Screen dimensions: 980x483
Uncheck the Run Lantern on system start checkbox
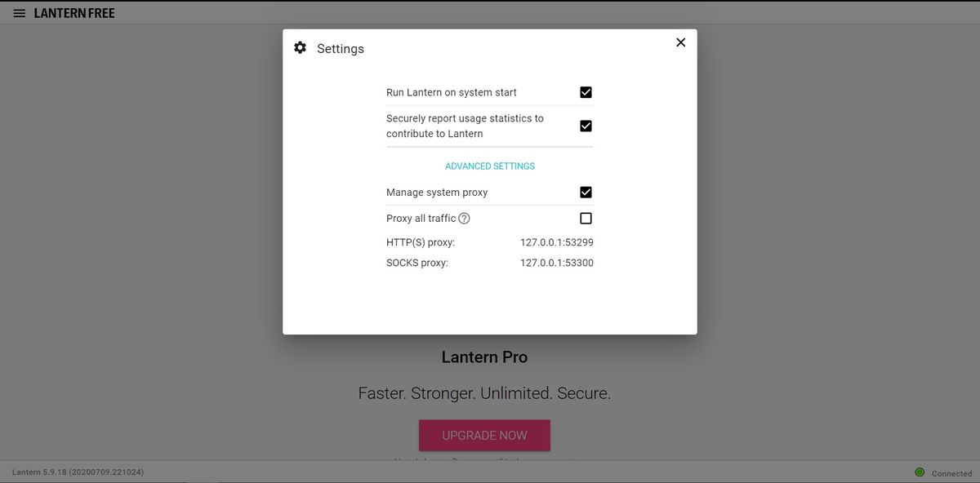[x=586, y=92]
